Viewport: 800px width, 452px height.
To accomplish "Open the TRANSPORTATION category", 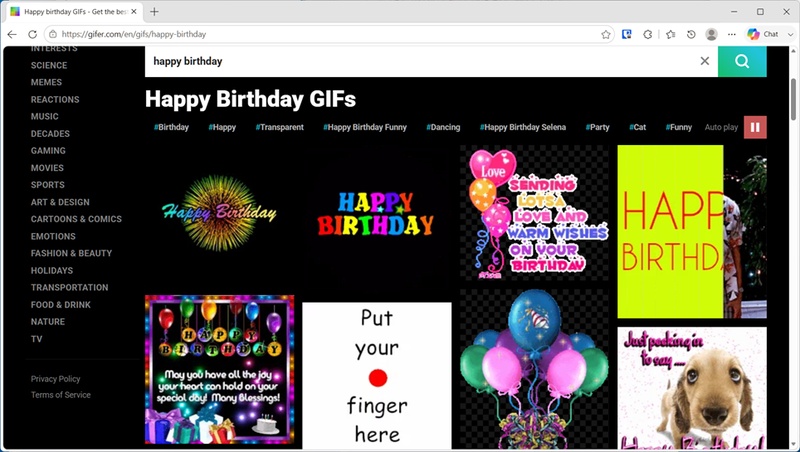I will click(69, 287).
